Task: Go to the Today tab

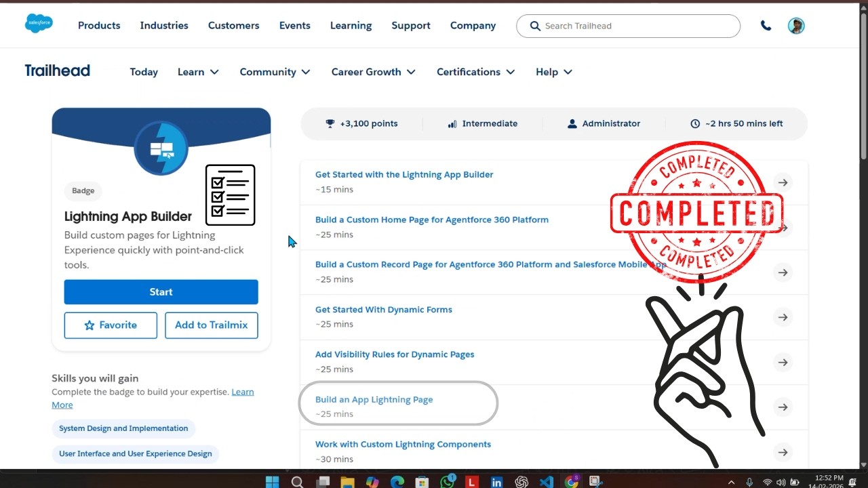Action: point(144,72)
